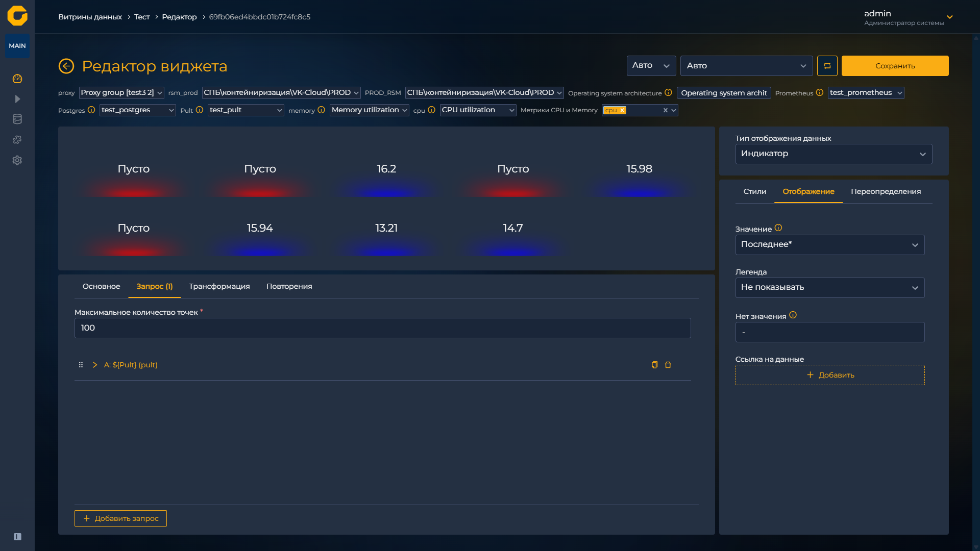Viewport: 980px width, 551px height.
Task: Click the Добавить запрос button
Action: coord(120,518)
